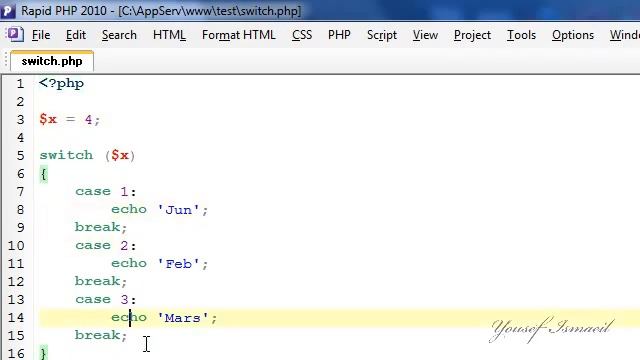Click line number 14 in gutter

(x=16, y=317)
